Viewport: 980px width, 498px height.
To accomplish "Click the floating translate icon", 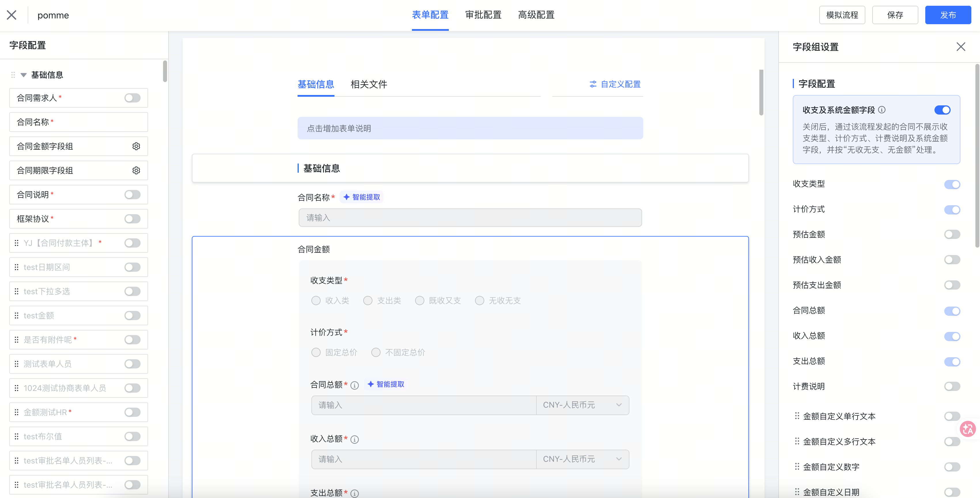I will coord(967,429).
